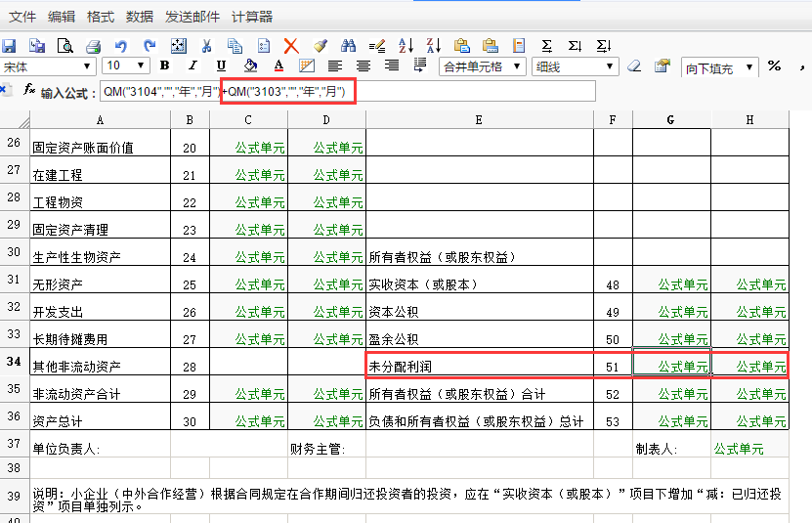Click the eraser clear icon
The image size is (812, 523).
[x=634, y=66]
